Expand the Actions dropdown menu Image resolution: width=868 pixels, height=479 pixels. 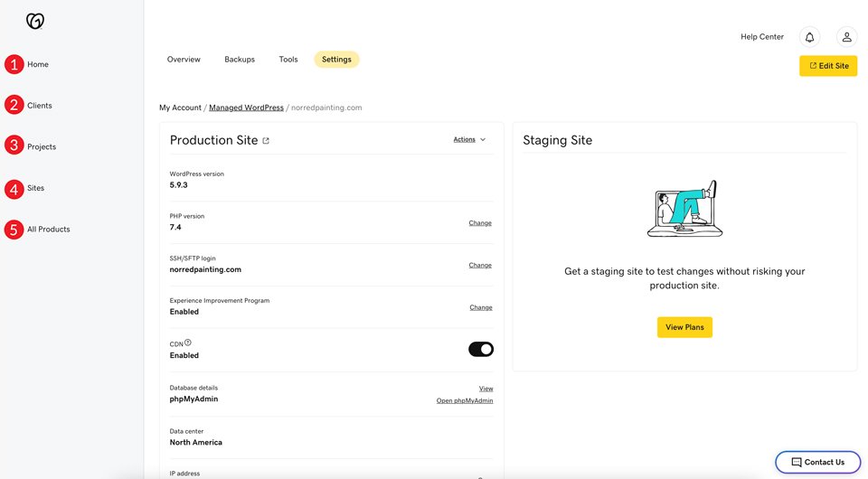pyautogui.click(x=469, y=139)
